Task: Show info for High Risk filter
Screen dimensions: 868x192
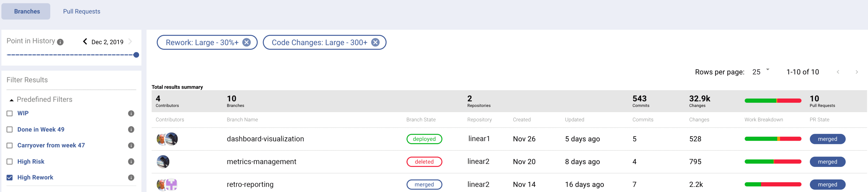Action: 131,162
